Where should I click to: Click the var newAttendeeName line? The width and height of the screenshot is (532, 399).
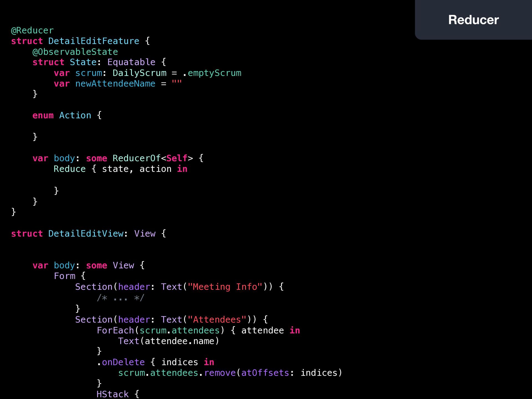[118, 84]
